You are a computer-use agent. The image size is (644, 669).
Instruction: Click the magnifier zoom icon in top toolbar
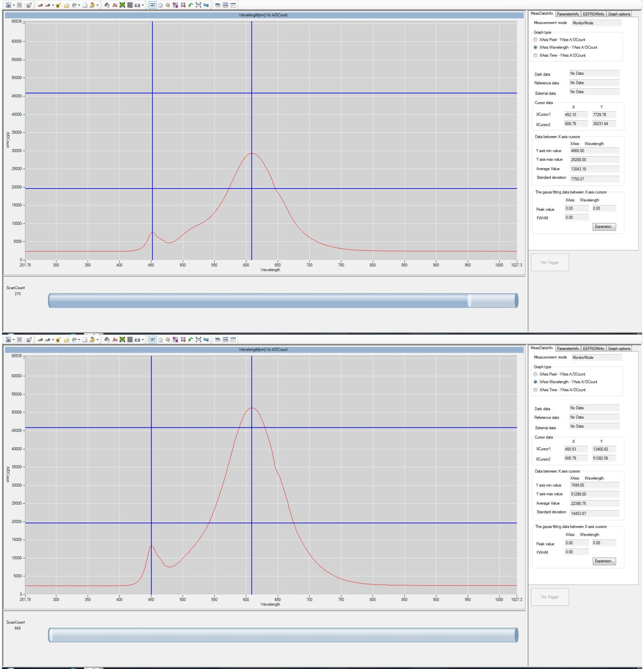pos(168,5)
